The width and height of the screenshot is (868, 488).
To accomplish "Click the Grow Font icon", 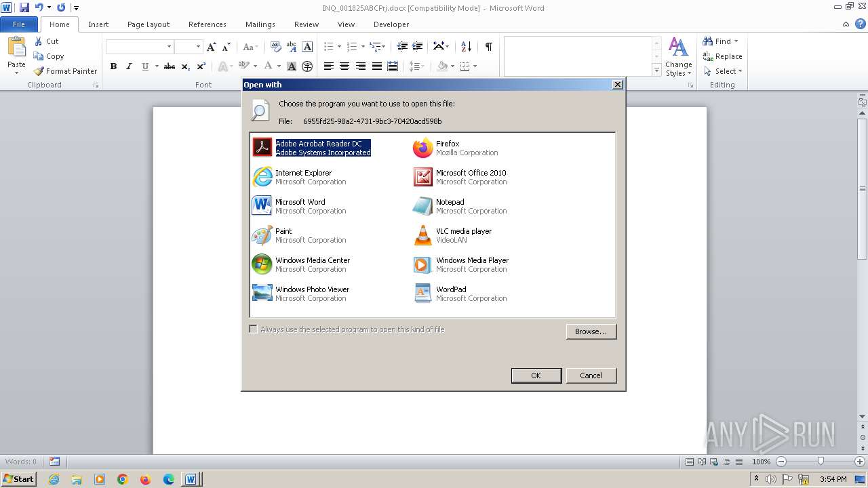I will click(x=212, y=47).
